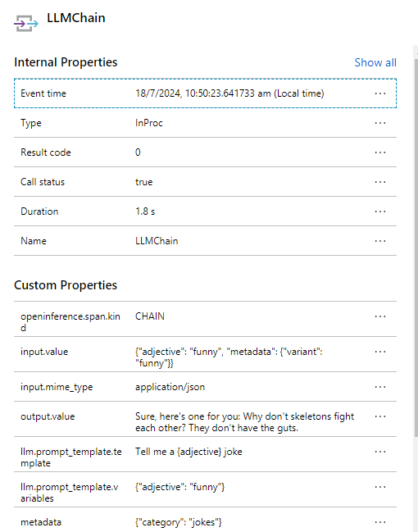
Task: Click the Duration value 1.8 s
Action: (145, 211)
